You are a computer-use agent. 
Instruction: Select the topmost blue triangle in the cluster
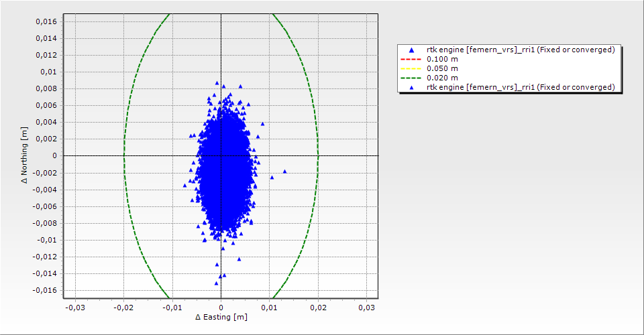pos(217,83)
